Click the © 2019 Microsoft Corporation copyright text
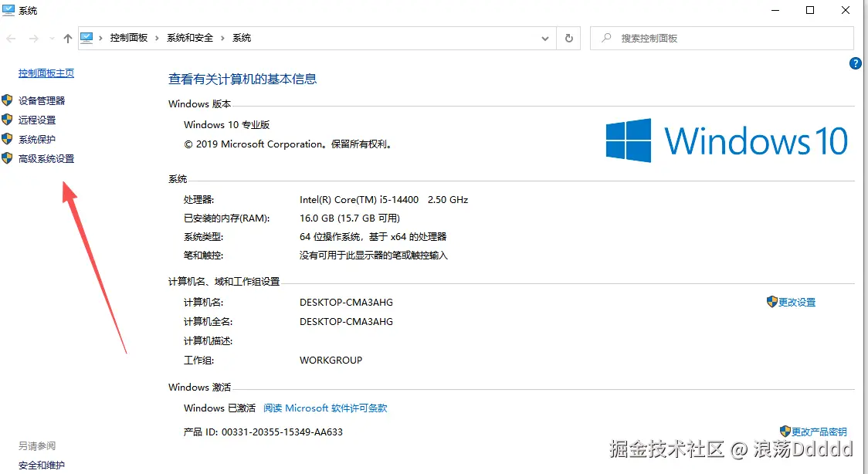 point(288,144)
